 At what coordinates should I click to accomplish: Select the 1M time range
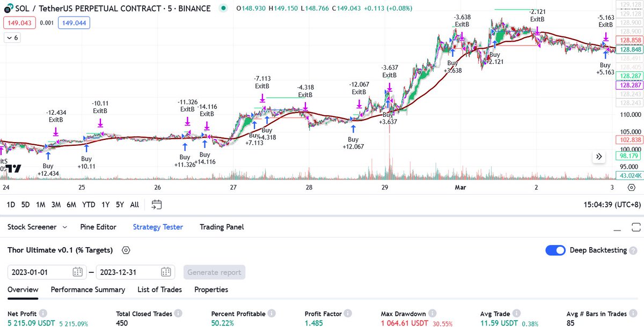[x=40, y=204]
